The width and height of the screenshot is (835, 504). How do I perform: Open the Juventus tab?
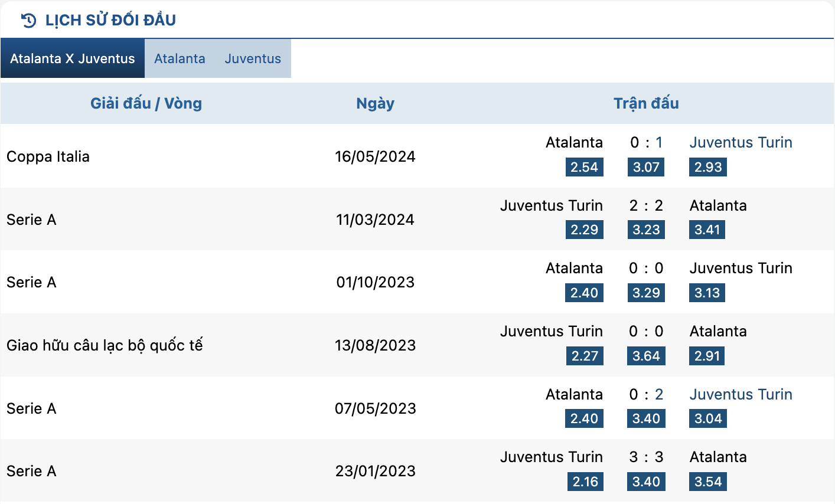(x=253, y=58)
